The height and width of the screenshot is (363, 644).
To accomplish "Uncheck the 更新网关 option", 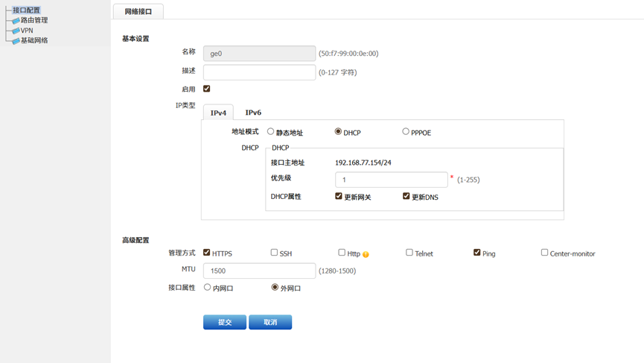I will (x=339, y=196).
